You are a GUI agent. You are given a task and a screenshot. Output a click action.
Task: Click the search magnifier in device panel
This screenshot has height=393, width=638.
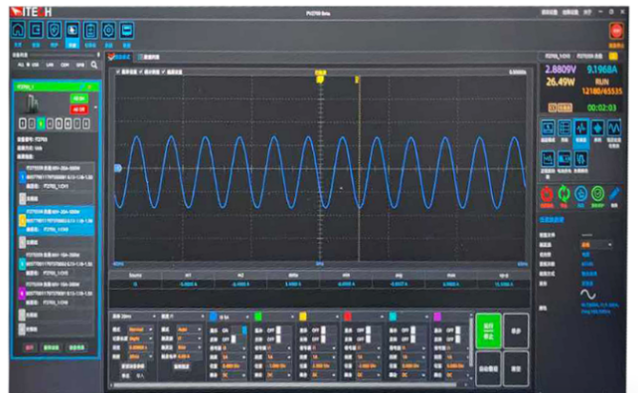[x=94, y=65]
